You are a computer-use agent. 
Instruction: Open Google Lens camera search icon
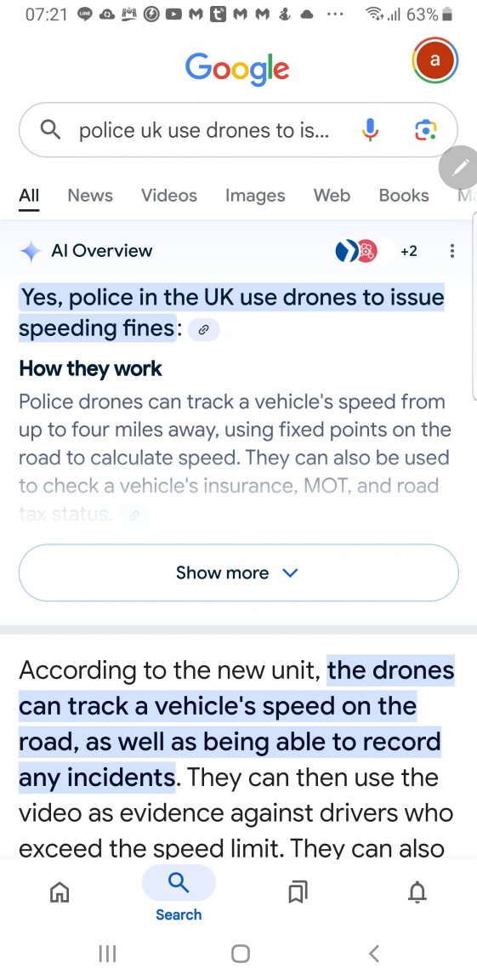tap(426, 130)
